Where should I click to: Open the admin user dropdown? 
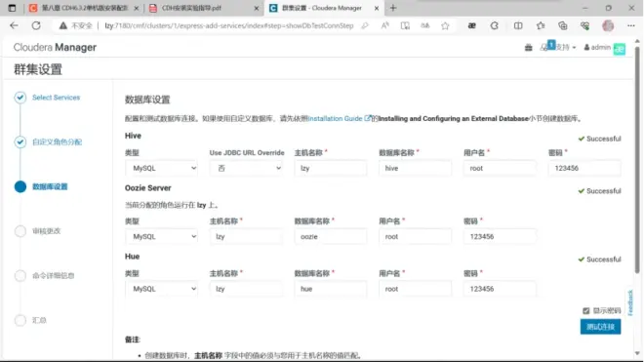coord(597,47)
